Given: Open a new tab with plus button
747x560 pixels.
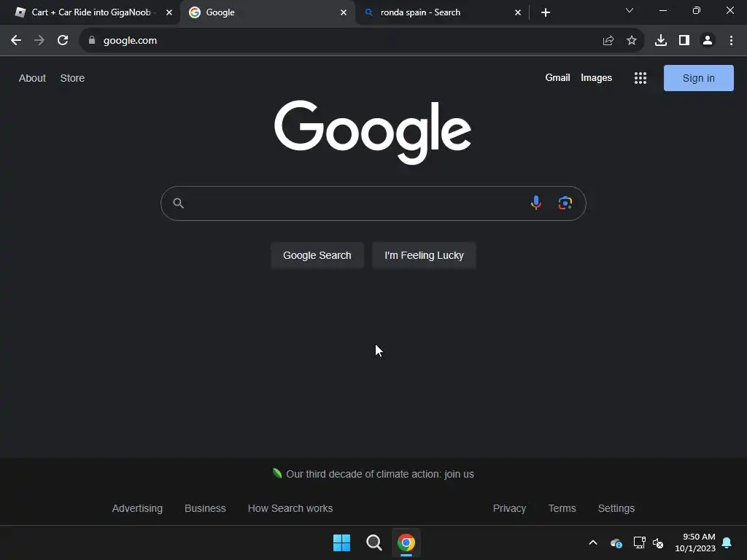Looking at the screenshot, I should [x=546, y=12].
